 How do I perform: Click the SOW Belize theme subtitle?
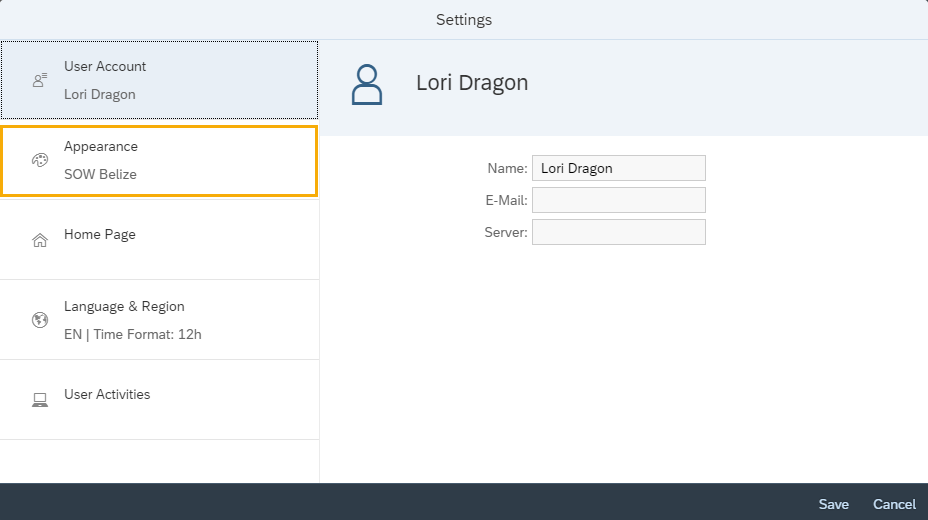tap(100, 174)
